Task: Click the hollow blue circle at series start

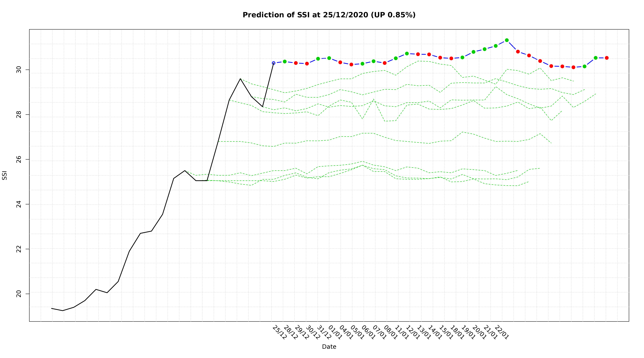Action: (x=273, y=63)
